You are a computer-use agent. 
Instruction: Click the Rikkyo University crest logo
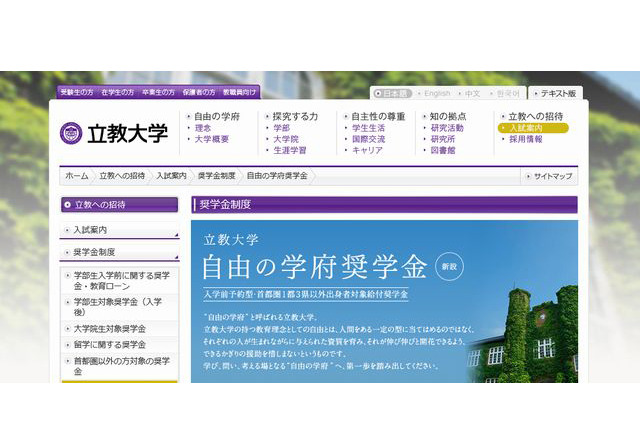pyautogui.click(x=71, y=133)
